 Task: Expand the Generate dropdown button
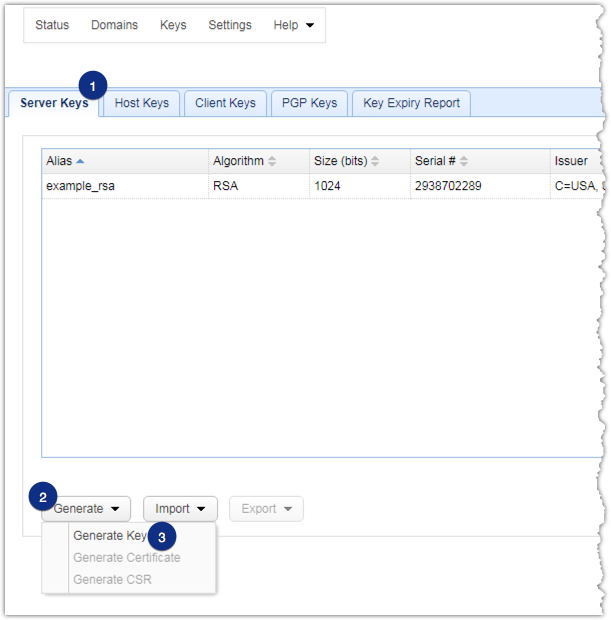[x=86, y=508]
